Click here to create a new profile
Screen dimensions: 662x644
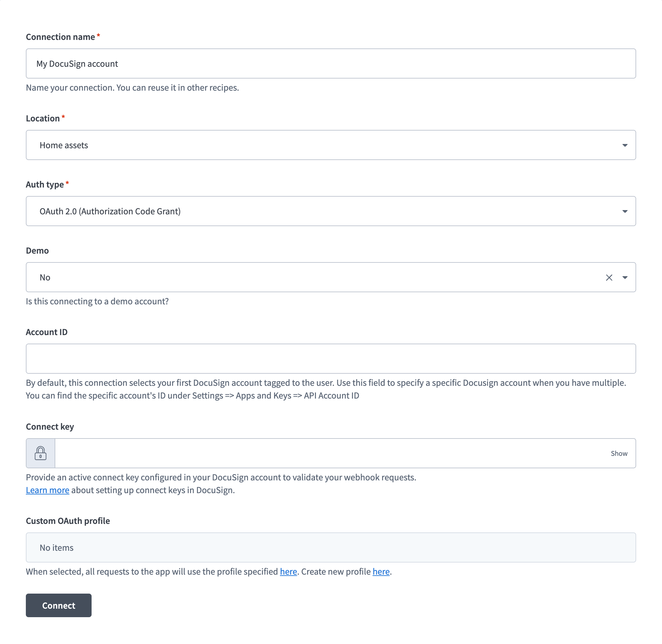(381, 572)
